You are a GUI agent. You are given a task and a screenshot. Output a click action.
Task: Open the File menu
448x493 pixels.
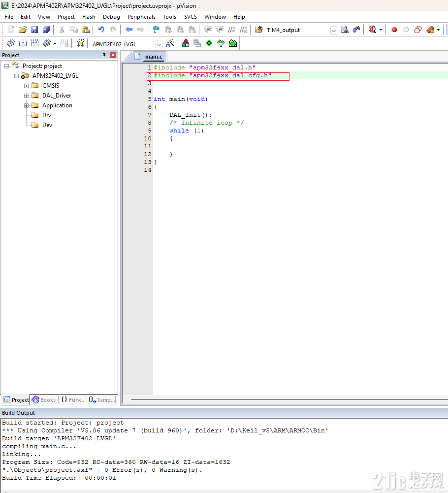click(9, 17)
